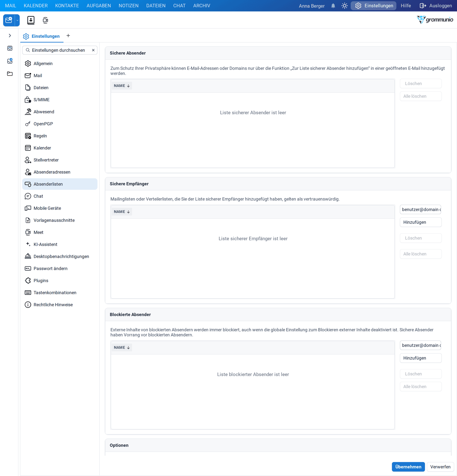The width and height of the screenshot is (457, 476).
Task: Switch to KALENDER in the top menu
Action: pos(36,6)
